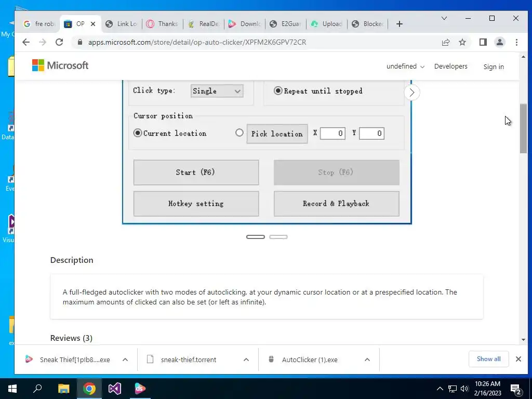Click the volume speaker icon
This screenshot has height=399, width=532.
click(464, 389)
